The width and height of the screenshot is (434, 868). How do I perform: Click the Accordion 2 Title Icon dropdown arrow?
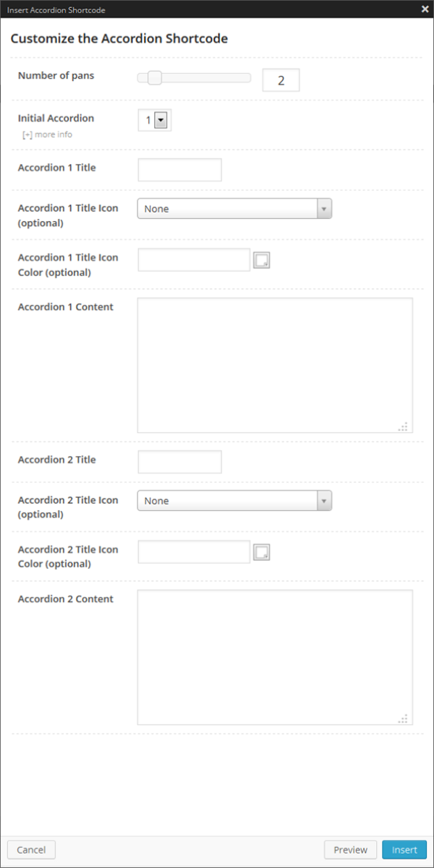(323, 500)
